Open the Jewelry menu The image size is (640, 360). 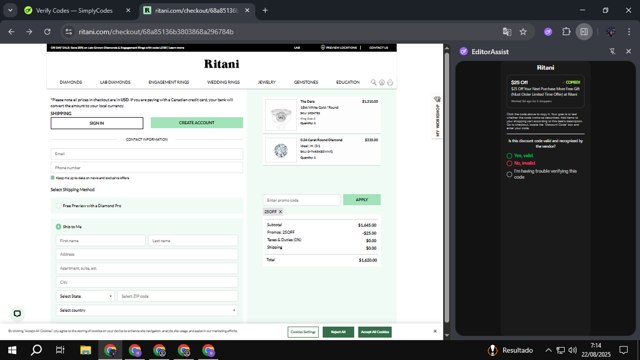tap(267, 82)
